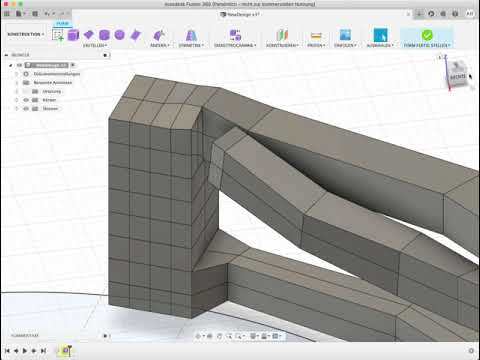Viewport: 480px width, 360px height.
Task: Expand the PRÜFEN menu
Action: pyautogui.click(x=316, y=45)
